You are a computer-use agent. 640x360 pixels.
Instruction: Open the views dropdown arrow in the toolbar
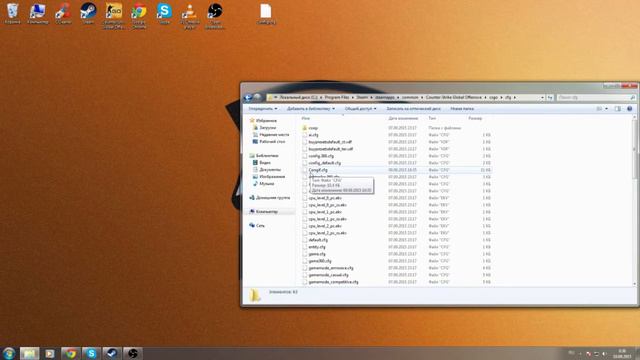click(x=607, y=109)
